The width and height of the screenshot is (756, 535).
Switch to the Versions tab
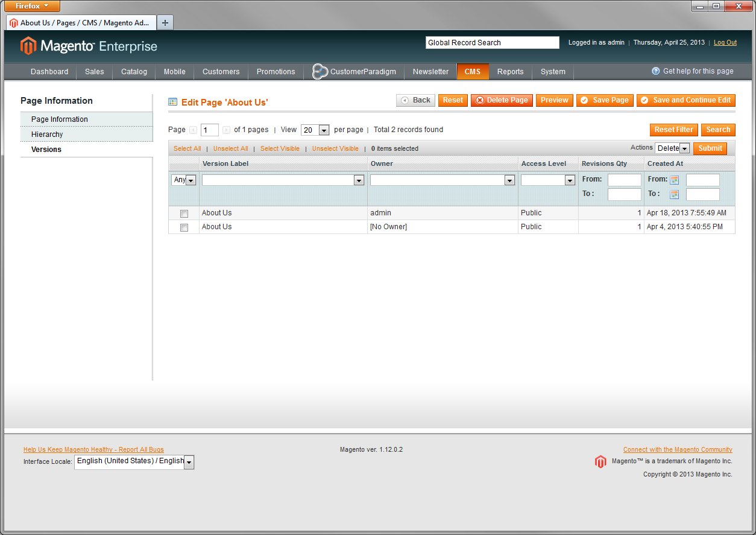86,150
